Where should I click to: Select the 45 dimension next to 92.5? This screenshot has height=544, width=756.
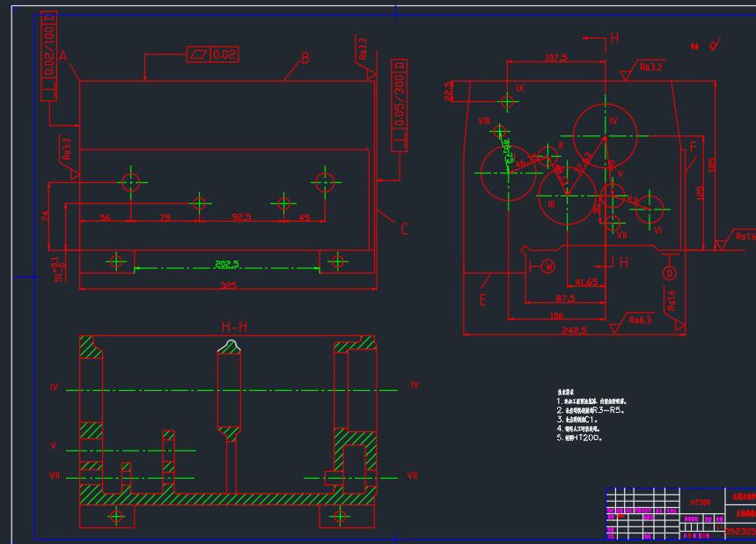pyautogui.click(x=305, y=217)
